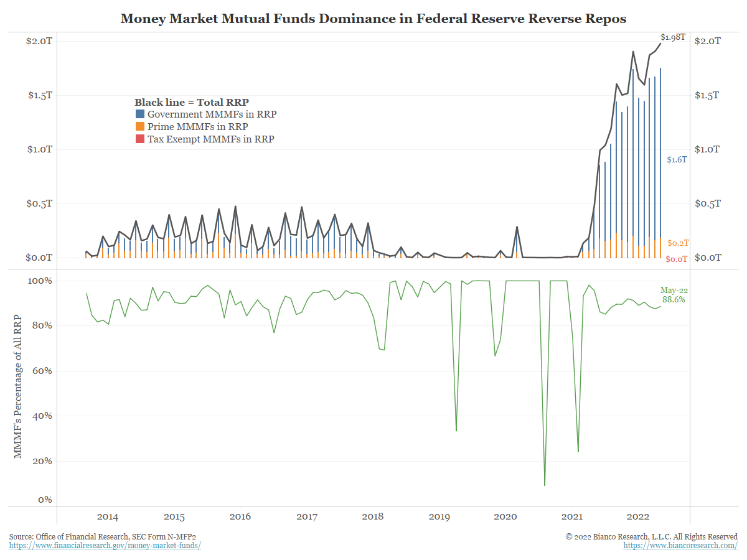Click the 100% y-axis label

point(40,281)
